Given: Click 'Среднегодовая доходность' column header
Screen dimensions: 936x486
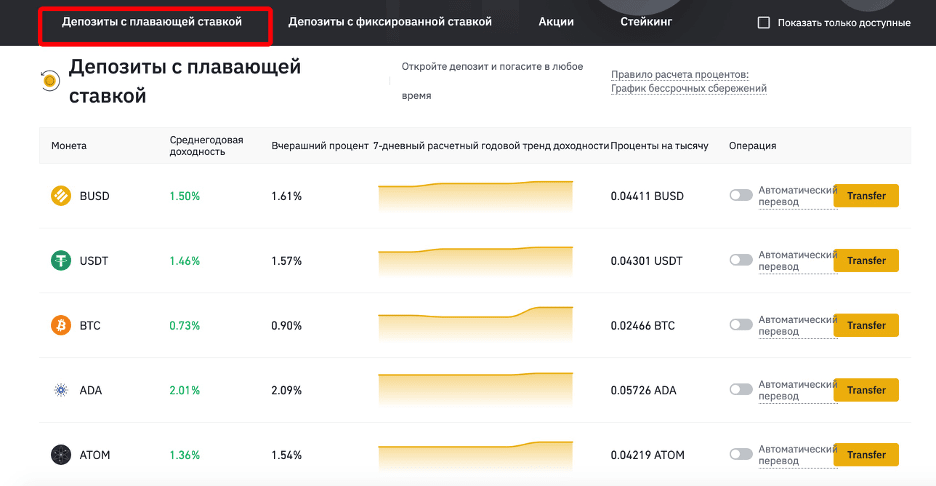Looking at the screenshot, I should coord(207,146).
